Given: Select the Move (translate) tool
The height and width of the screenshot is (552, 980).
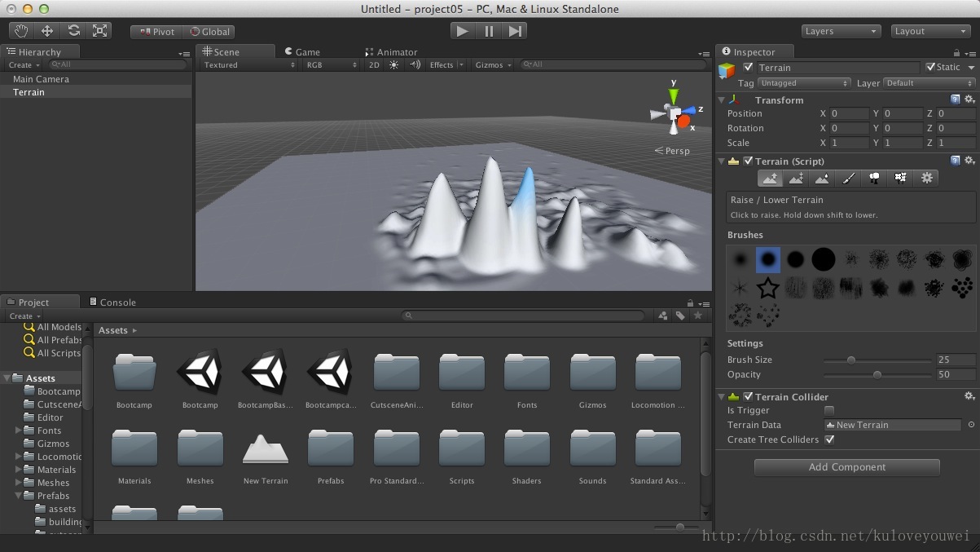Looking at the screenshot, I should pos(47,31).
